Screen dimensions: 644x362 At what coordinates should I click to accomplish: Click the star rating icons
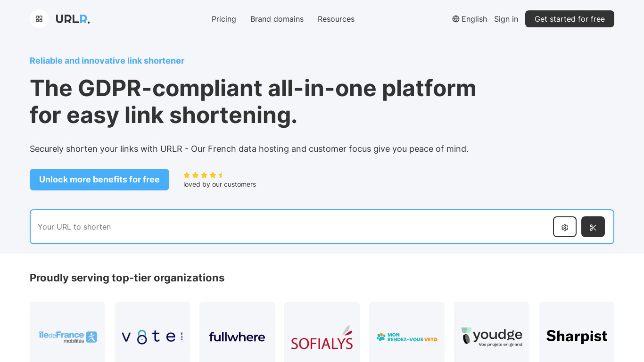(203, 175)
